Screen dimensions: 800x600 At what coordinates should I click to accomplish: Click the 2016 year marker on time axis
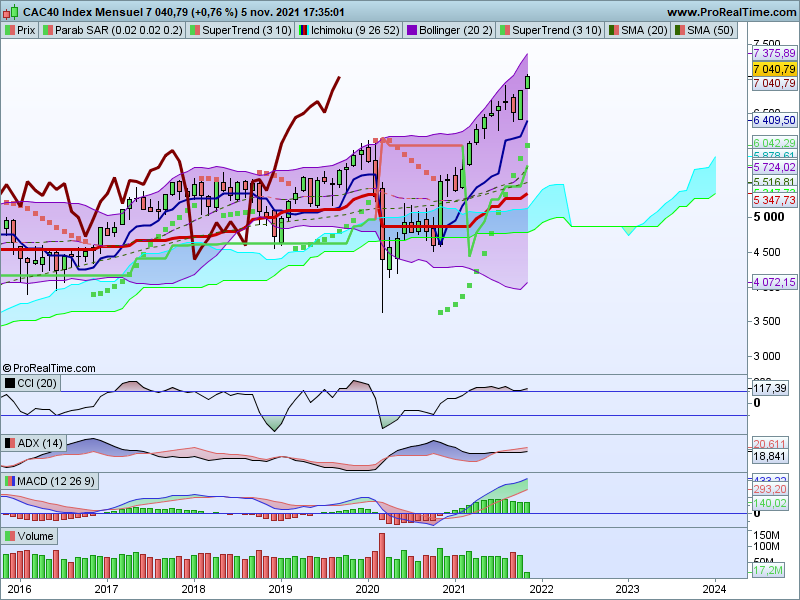[x=19, y=589]
